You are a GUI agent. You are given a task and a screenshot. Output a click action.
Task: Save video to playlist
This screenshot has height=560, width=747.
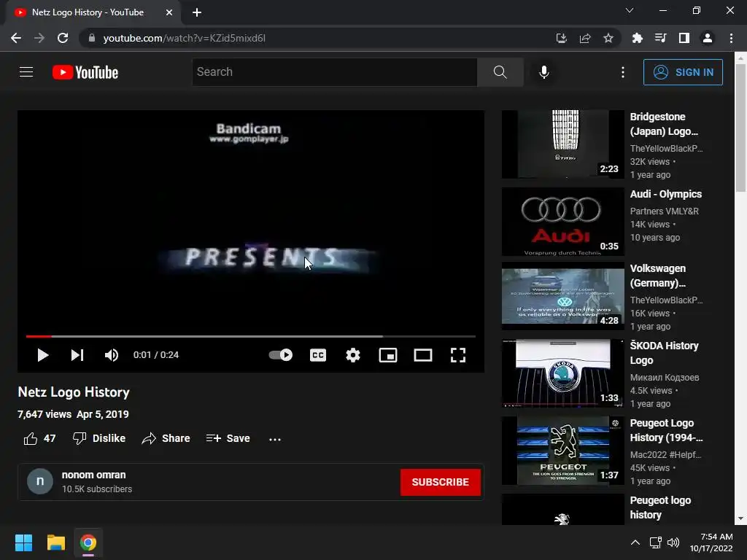pyautogui.click(x=228, y=438)
